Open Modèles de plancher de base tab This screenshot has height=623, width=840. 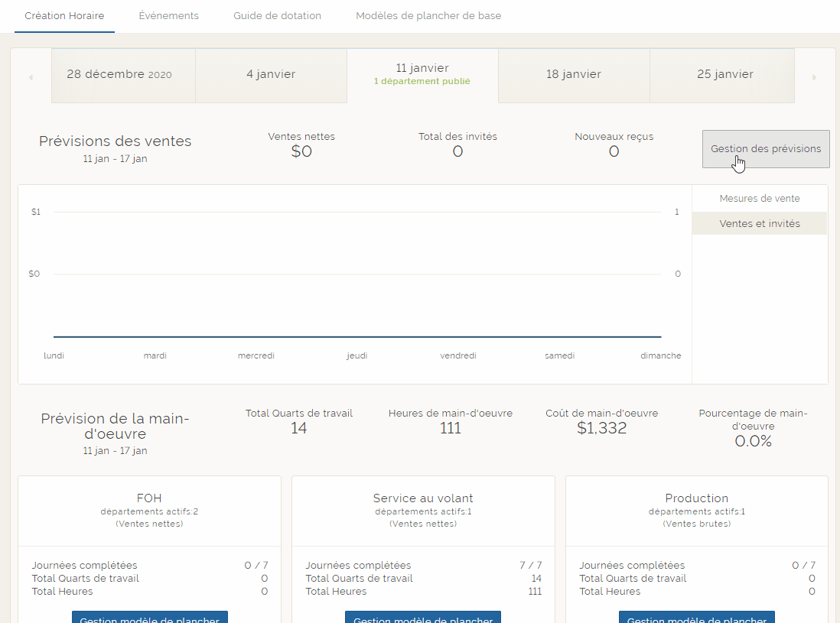point(428,16)
